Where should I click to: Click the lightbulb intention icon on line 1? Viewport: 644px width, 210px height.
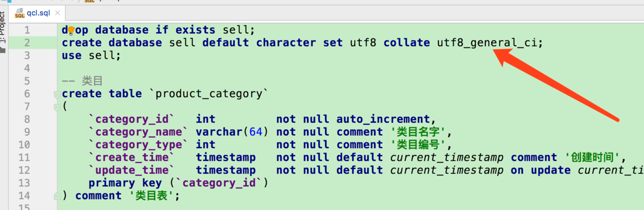71,31
